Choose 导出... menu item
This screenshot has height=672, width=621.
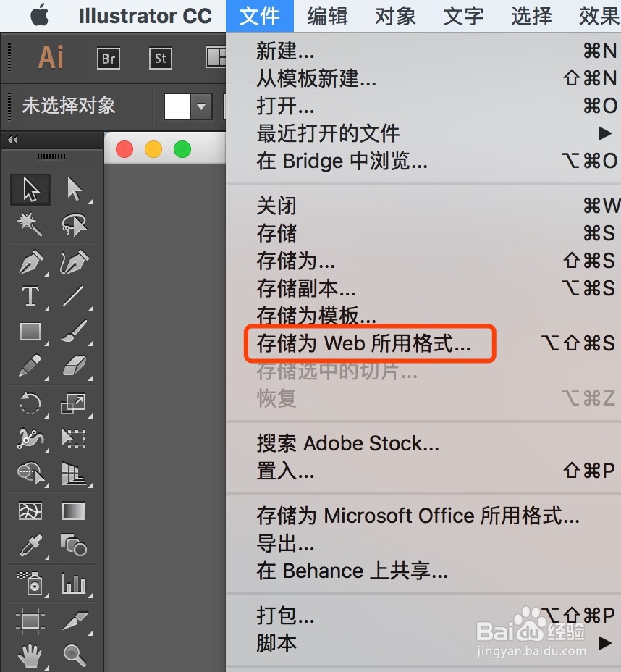(423, 543)
